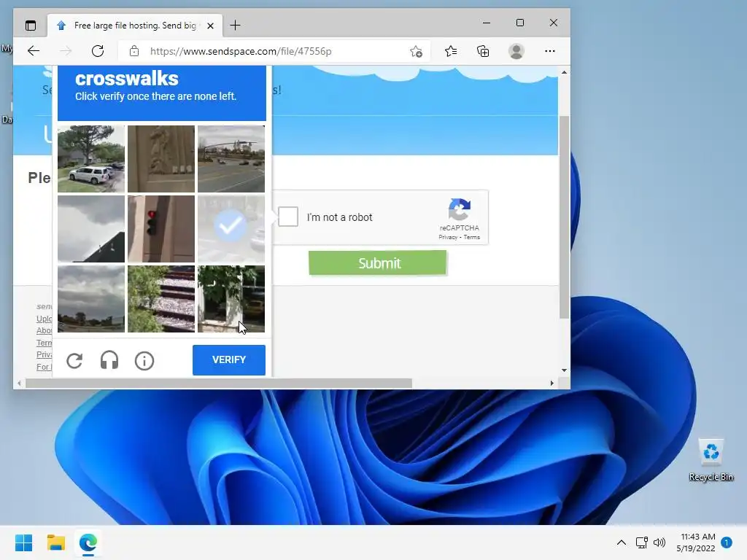Select captcha tile with white SUV
Image resolution: width=747 pixels, height=560 pixels.
click(91, 159)
